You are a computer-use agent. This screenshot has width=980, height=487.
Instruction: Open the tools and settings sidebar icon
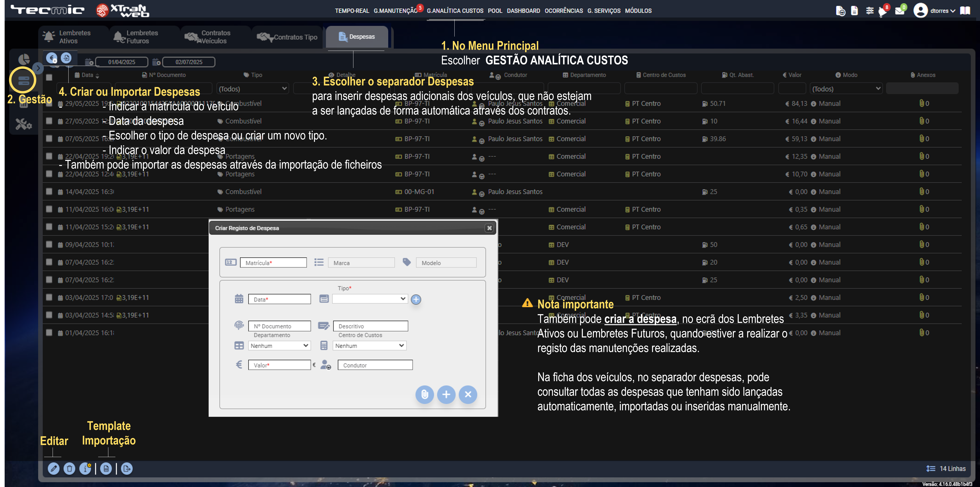(24, 124)
